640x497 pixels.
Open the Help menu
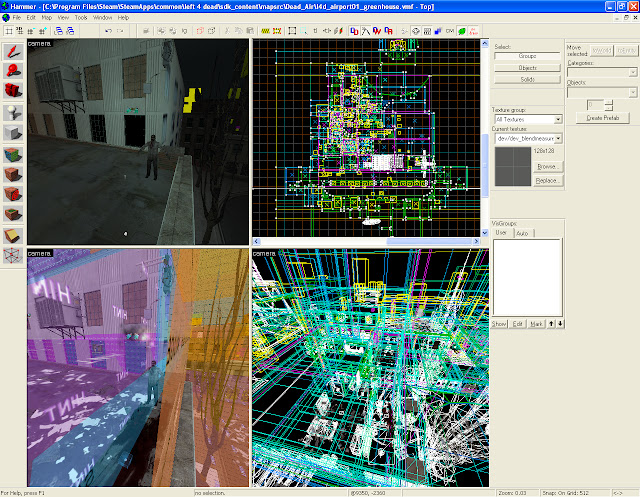click(123, 18)
